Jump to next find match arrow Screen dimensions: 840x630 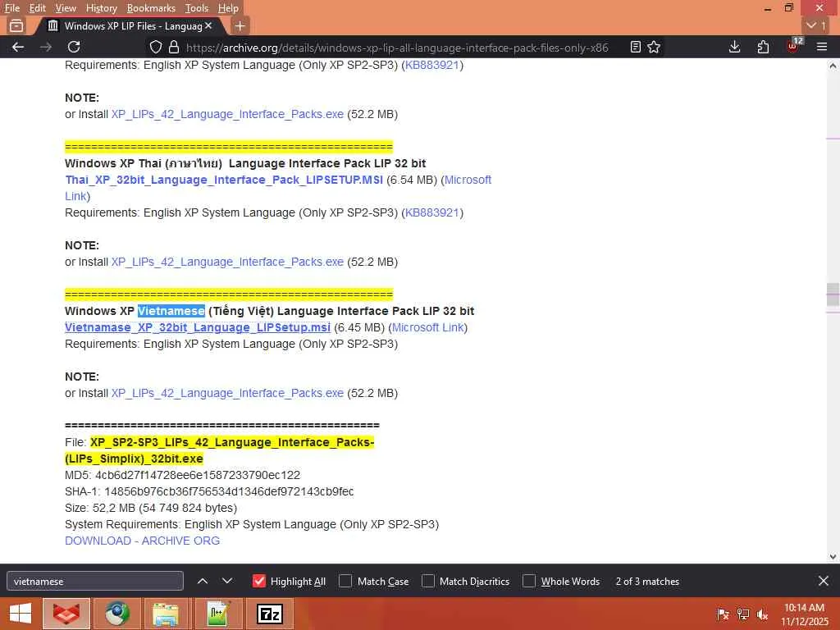tap(227, 581)
